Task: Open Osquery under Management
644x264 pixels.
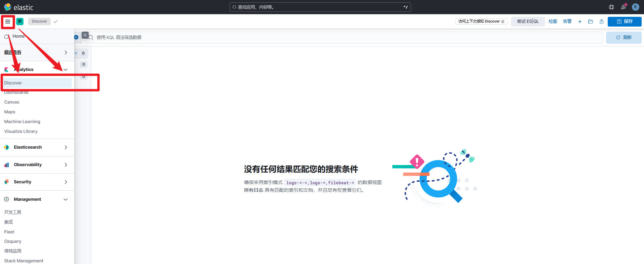Action: [13, 241]
